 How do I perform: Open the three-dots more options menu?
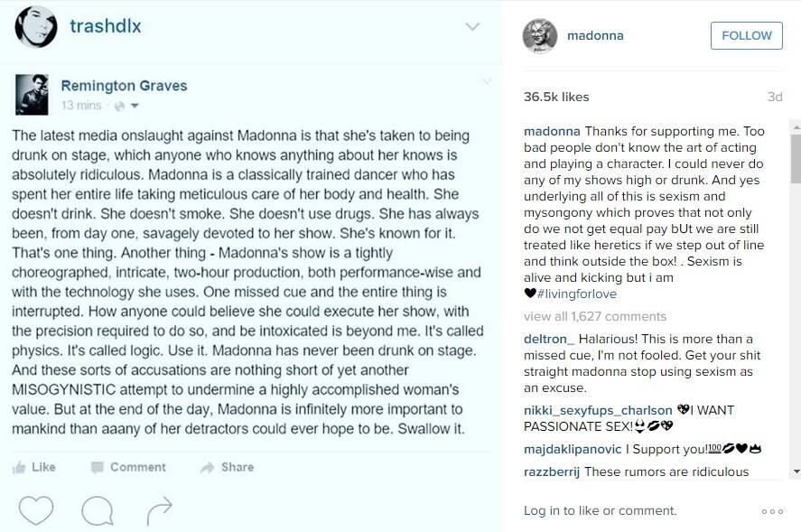pyautogui.click(x=772, y=511)
